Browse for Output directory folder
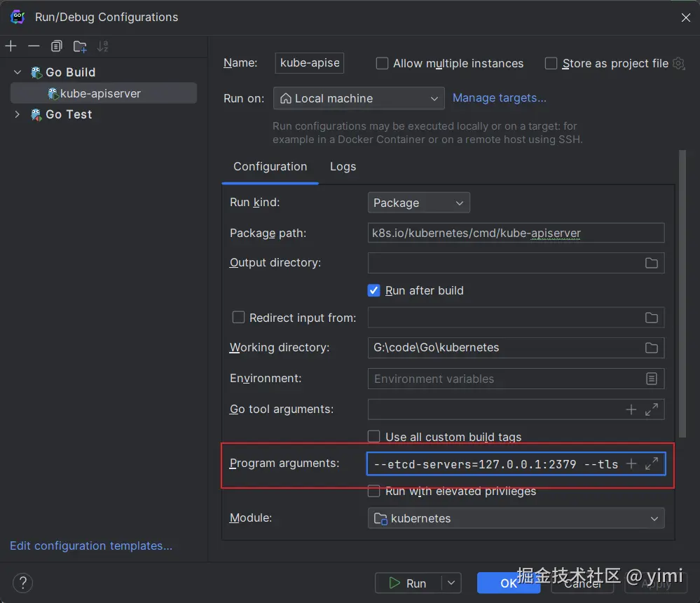 (x=652, y=263)
